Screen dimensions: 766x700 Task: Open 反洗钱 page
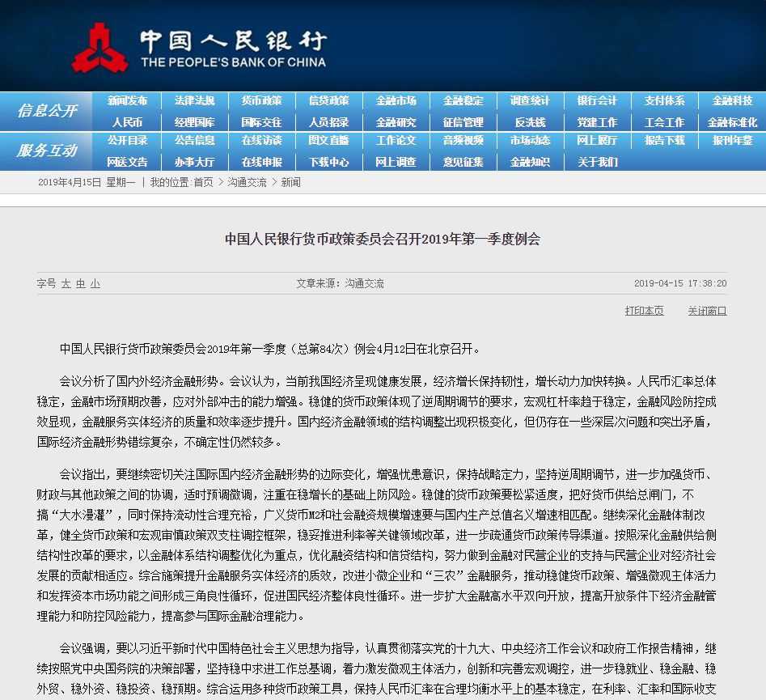pos(530,122)
